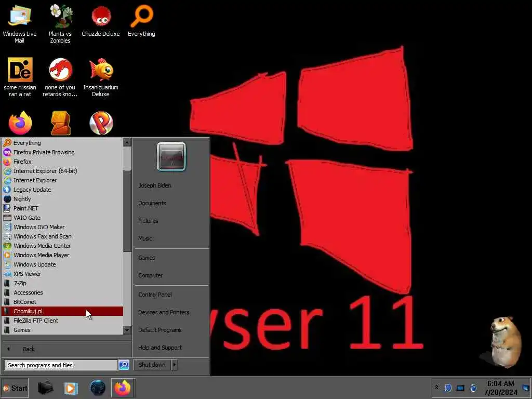Click the programs list scrollbar thumb
This screenshot has width=532, height=399.
pyautogui.click(x=127, y=210)
